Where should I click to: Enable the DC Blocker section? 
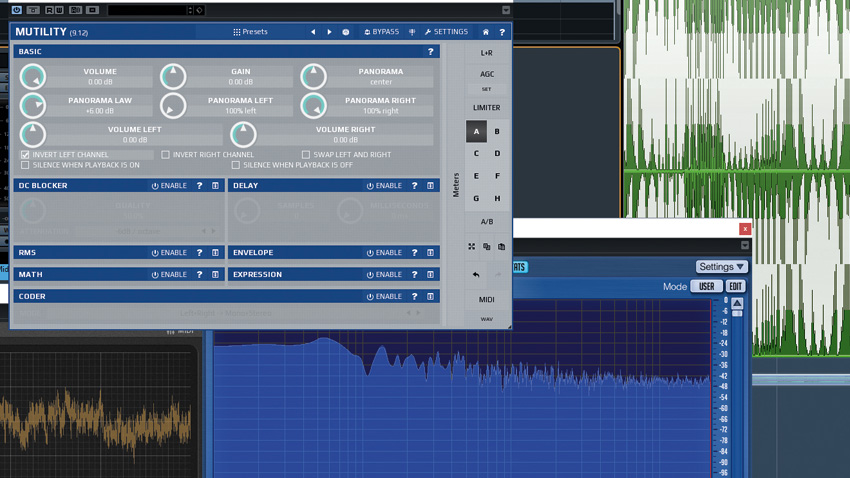point(169,185)
